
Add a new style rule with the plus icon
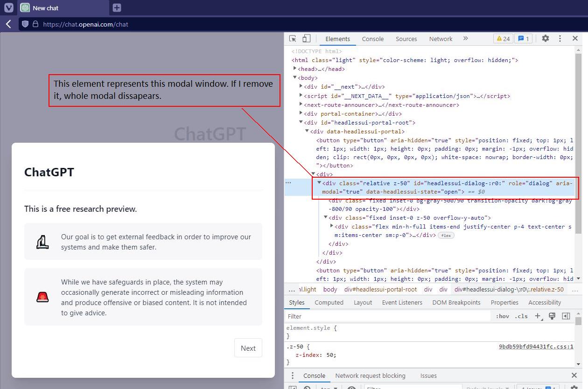coord(538,316)
